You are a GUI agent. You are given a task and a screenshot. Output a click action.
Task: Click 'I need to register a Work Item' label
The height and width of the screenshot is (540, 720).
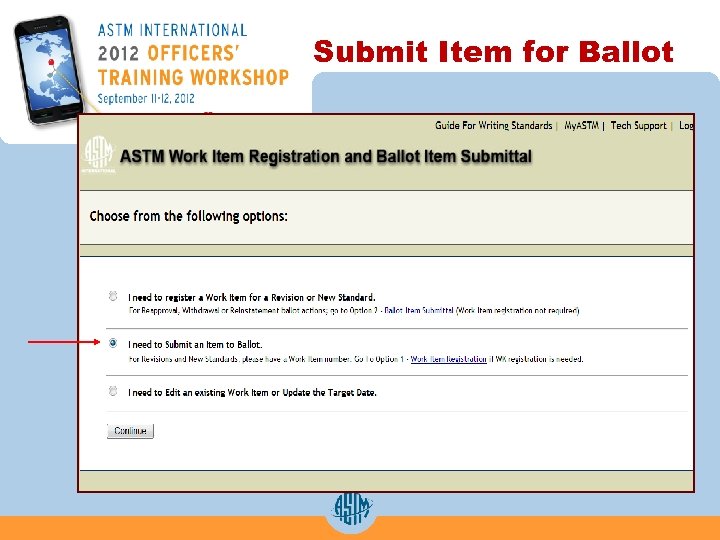click(252, 297)
